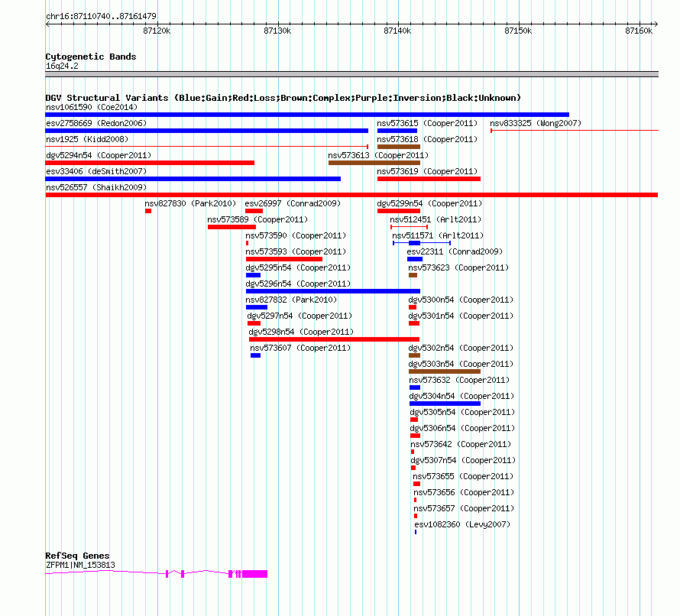Click the RefSeq Genes track title

pos(78,556)
